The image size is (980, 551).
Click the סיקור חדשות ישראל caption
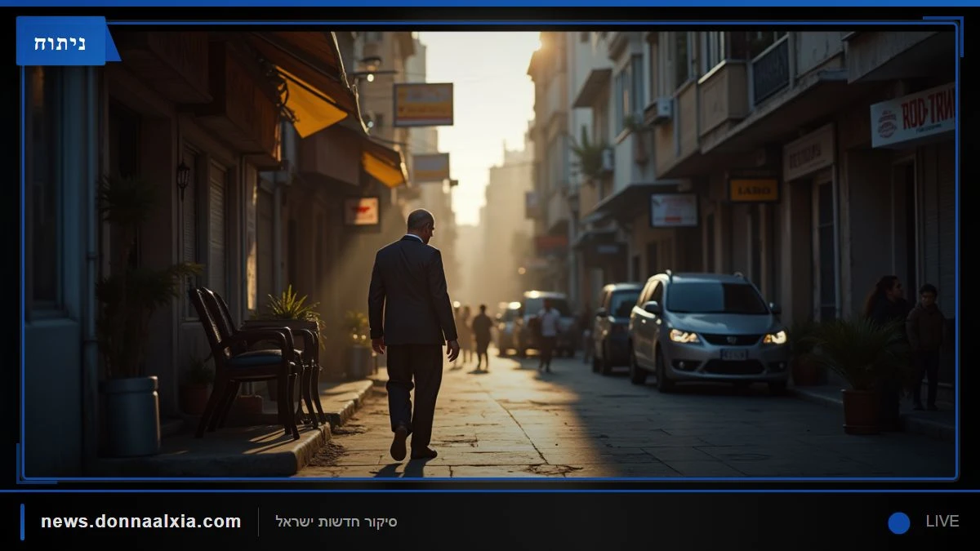click(336, 522)
